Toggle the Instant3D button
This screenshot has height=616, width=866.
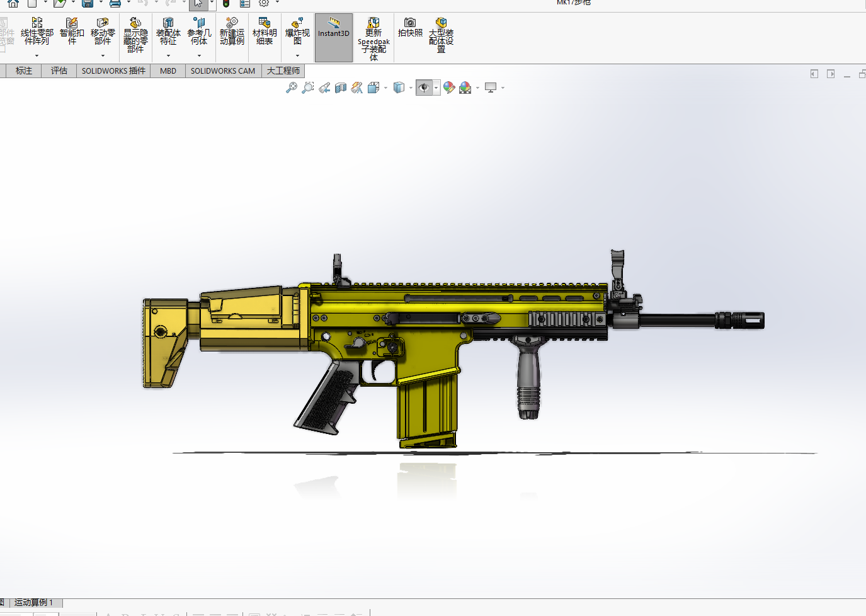[x=334, y=38]
